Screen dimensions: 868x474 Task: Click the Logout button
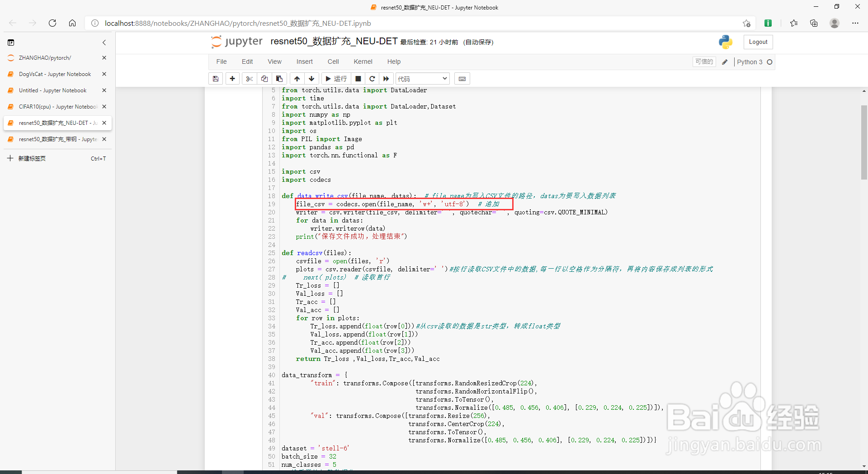point(758,42)
